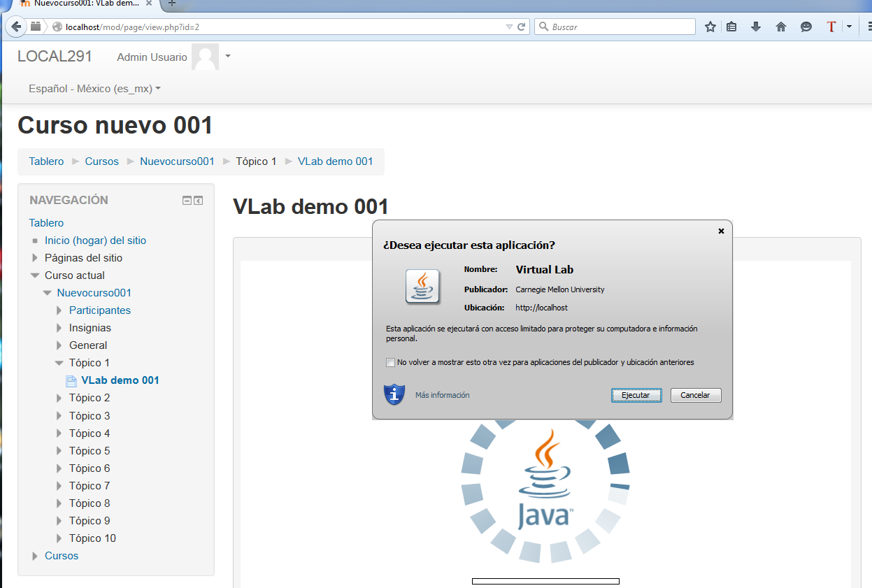Expand Páginas del sitio in navigation
This screenshot has height=588, width=872.
point(35,258)
